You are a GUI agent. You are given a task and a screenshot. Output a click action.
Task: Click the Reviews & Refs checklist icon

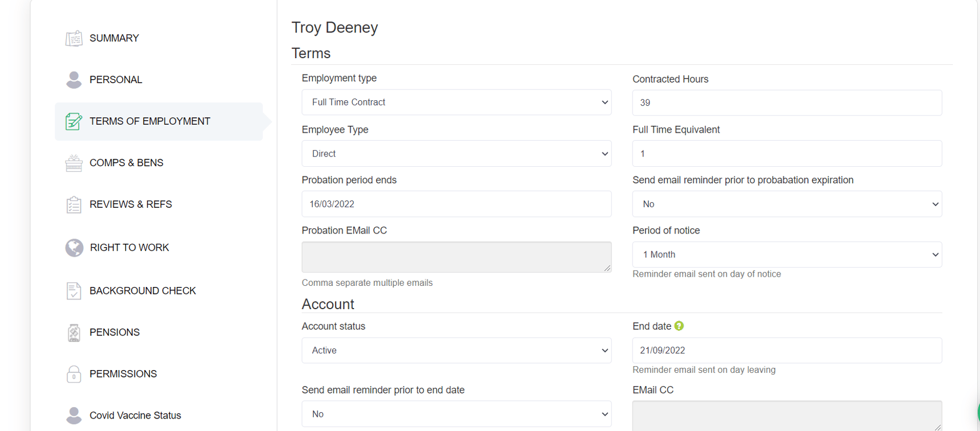74,204
